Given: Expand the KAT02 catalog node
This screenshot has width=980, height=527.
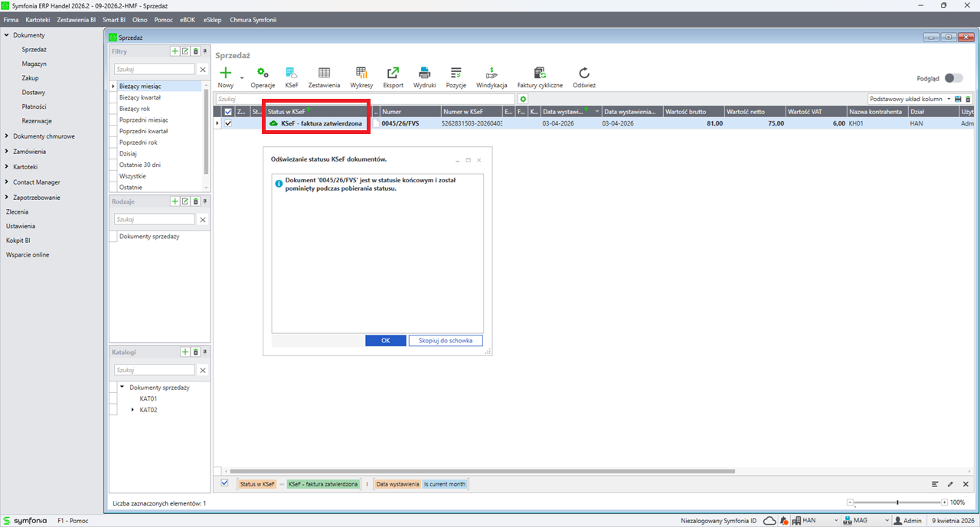Looking at the screenshot, I should (133, 410).
